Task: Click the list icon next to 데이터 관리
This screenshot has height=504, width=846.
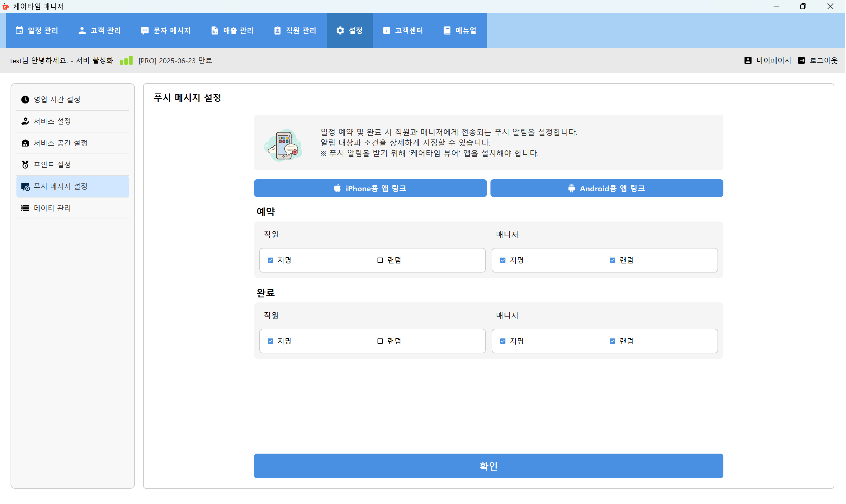Action: tap(25, 208)
